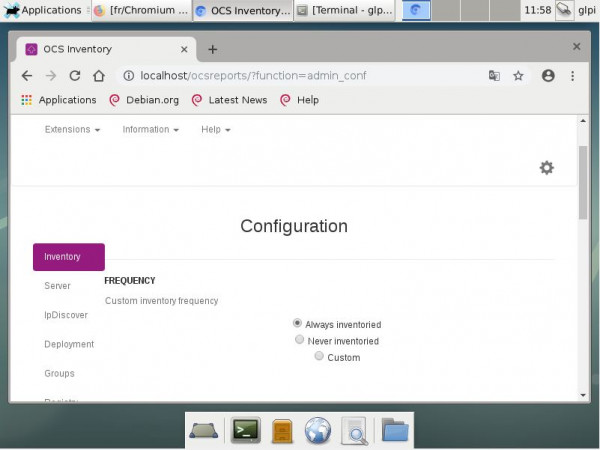This screenshot has height=450, width=600.
Task: Bookmark this page with the star icon
Action: pyautogui.click(x=518, y=76)
